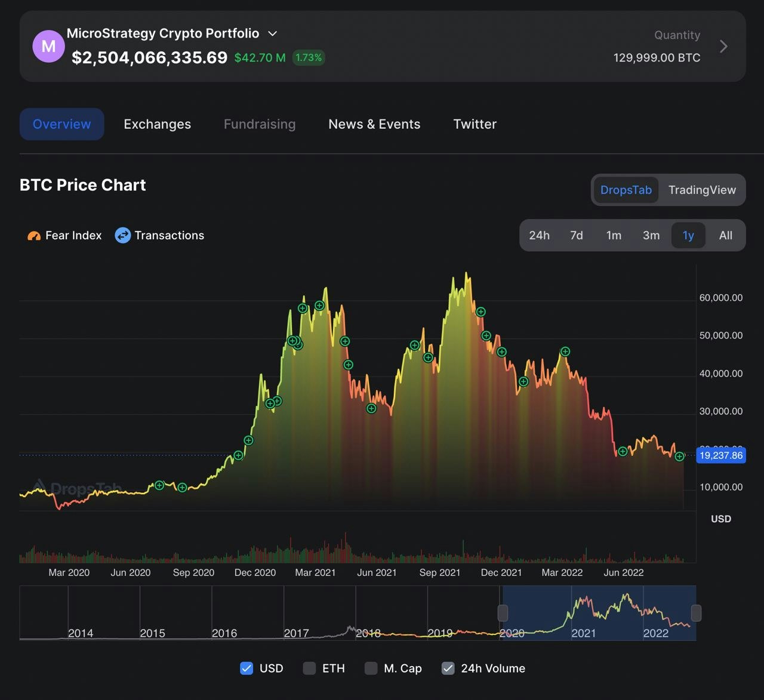The width and height of the screenshot is (764, 700).
Task: Click the Dec 2020 date axis label
Action: click(x=255, y=573)
